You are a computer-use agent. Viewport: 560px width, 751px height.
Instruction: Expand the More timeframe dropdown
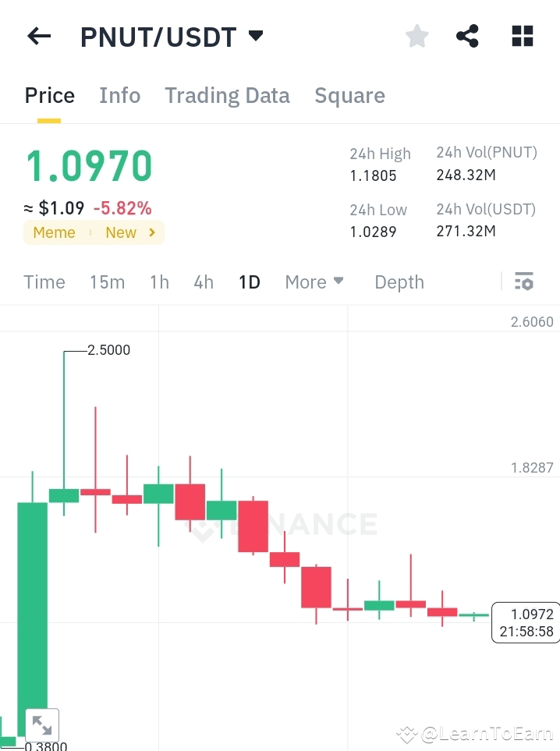314,282
